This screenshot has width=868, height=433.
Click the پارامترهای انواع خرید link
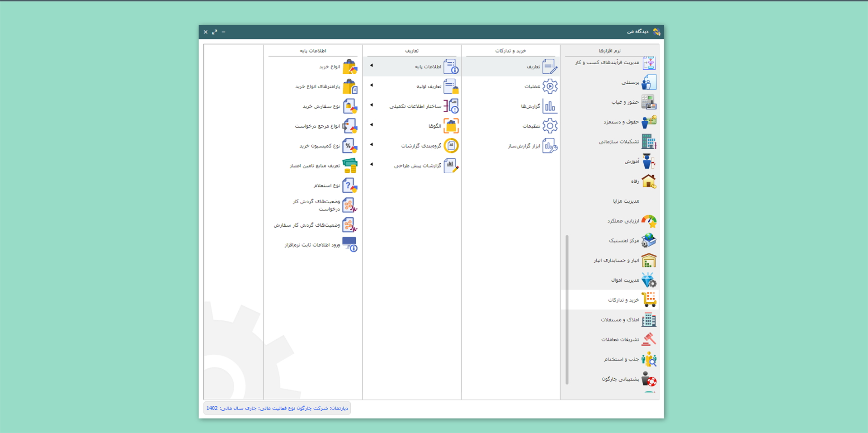point(317,87)
